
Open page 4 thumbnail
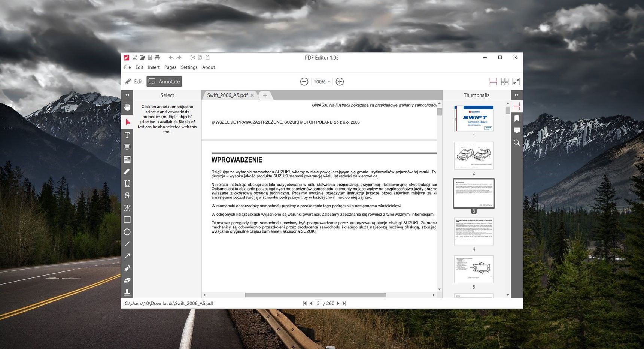(x=474, y=231)
